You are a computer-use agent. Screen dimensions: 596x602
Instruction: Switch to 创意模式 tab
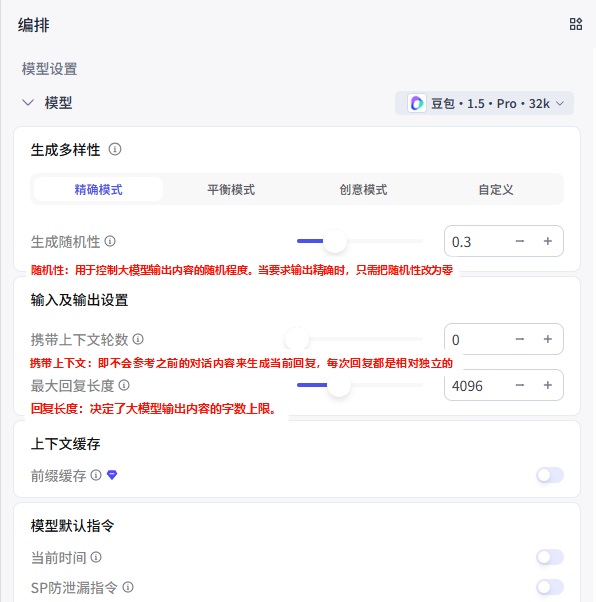363,189
